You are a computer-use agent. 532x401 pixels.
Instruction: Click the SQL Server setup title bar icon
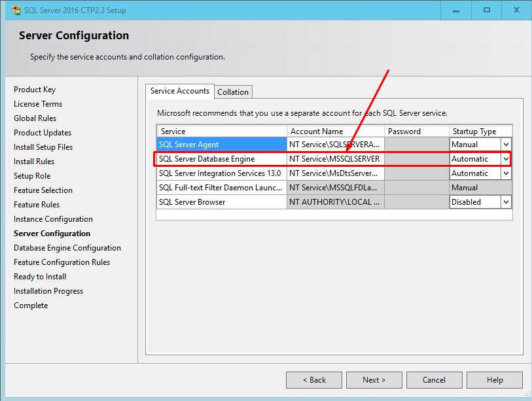(x=16, y=10)
